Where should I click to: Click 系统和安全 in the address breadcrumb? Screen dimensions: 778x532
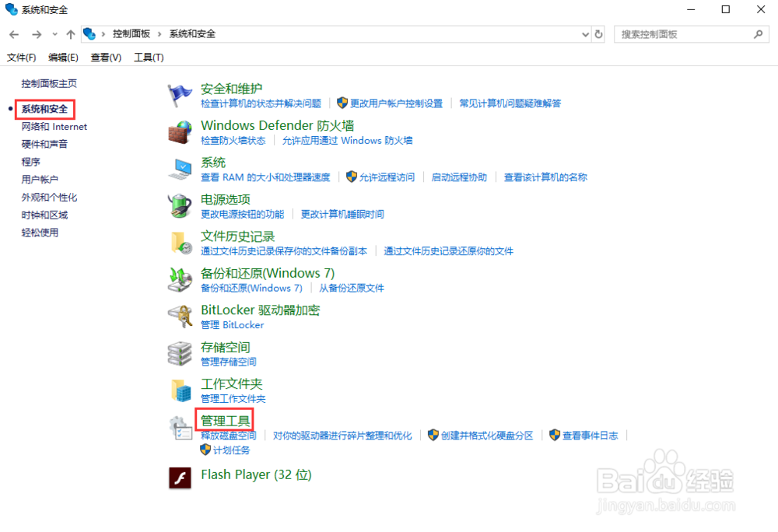click(x=192, y=33)
